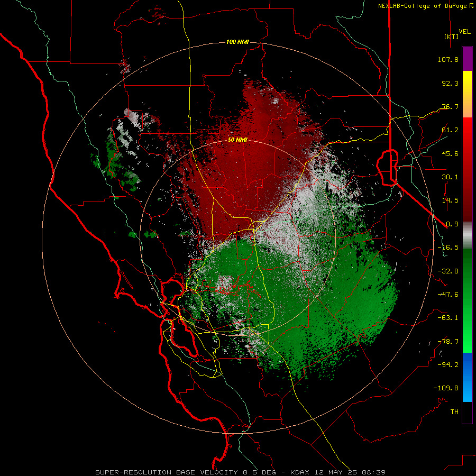Click the -78.7 legend value
This screenshot has width=476, height=476.
coord(448,342)
